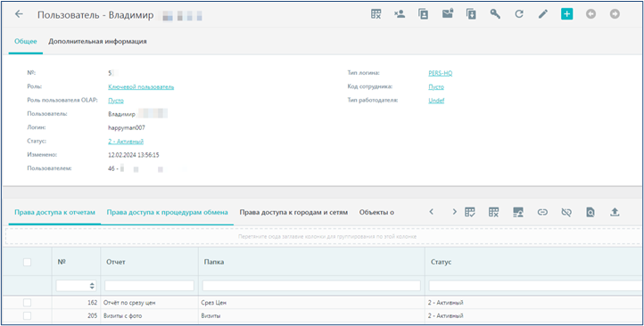The width and height of the screenshot is (644, 326).
Task: Select Права доступа к отчетам tab
Action: pyautogui.click(x=54, y=212)
